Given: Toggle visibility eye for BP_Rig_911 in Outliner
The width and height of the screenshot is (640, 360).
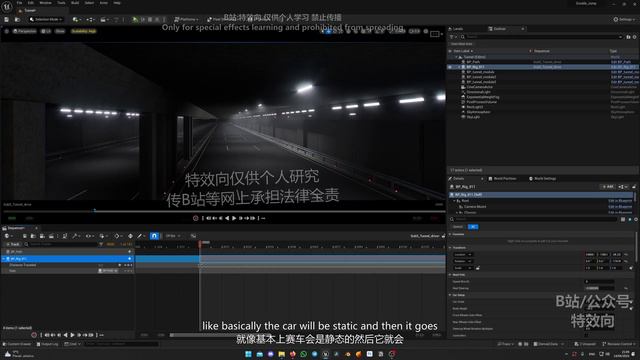Looking at the screenshot, I should point(451,67).
